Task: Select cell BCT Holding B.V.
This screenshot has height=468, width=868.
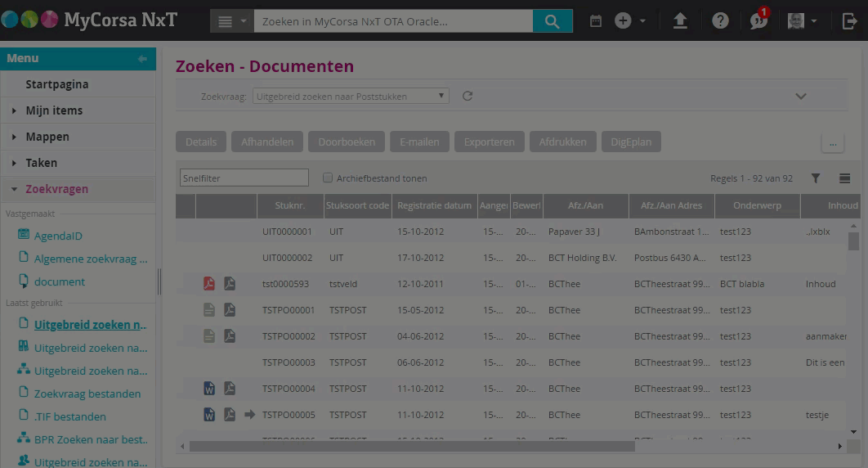Action: point(583,258)
